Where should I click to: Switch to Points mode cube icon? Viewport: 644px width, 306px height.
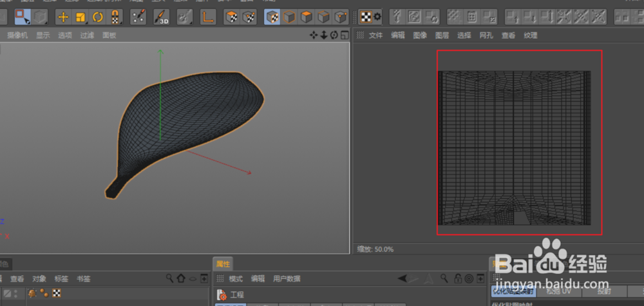341,17
